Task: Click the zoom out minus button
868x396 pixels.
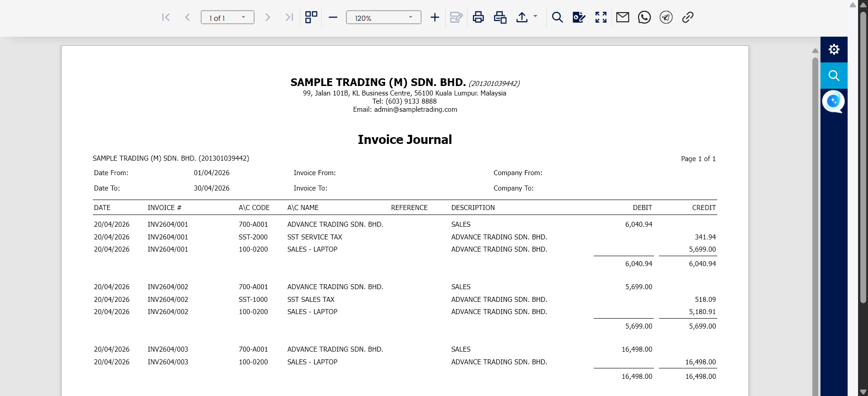Action: tap(333, 18)
